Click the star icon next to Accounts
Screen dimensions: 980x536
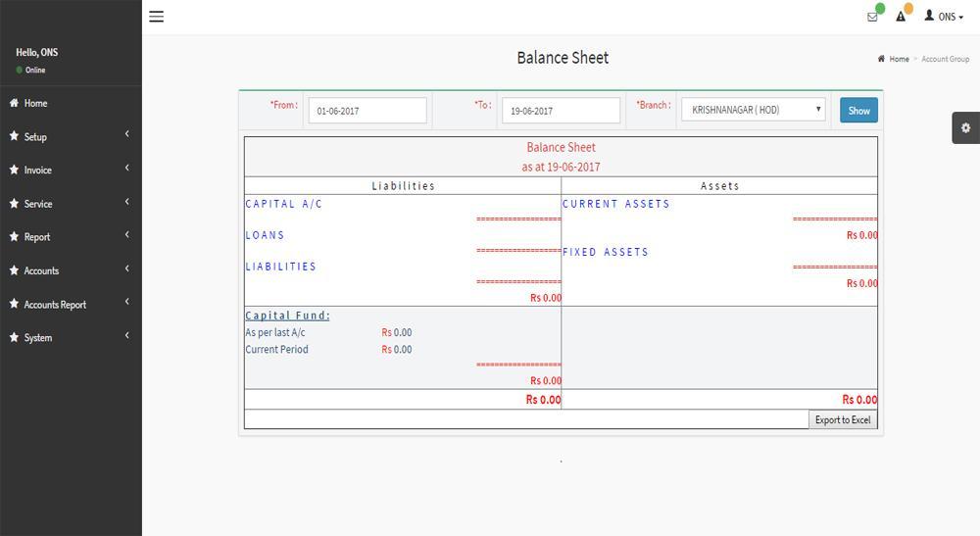(14, 269)
